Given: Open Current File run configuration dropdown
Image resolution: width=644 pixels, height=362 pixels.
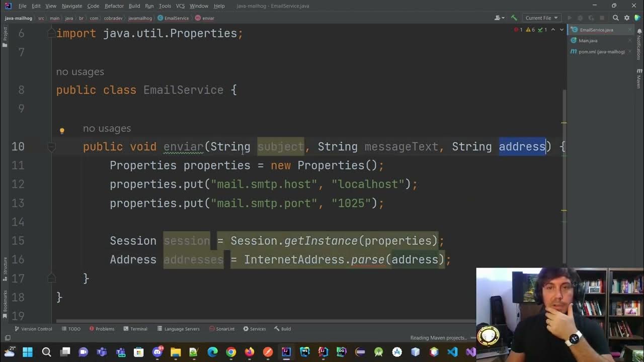Looking at the screenshot, I should point(541,18).
